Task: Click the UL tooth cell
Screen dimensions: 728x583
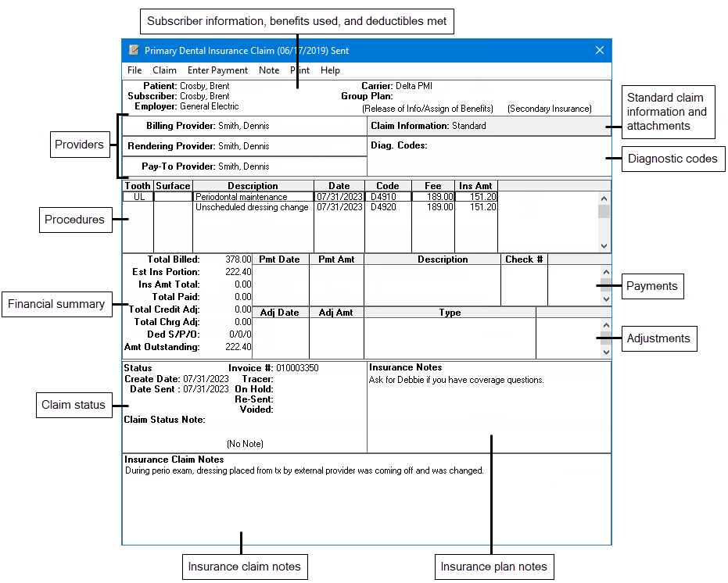Action: click(x=139, y=197)
